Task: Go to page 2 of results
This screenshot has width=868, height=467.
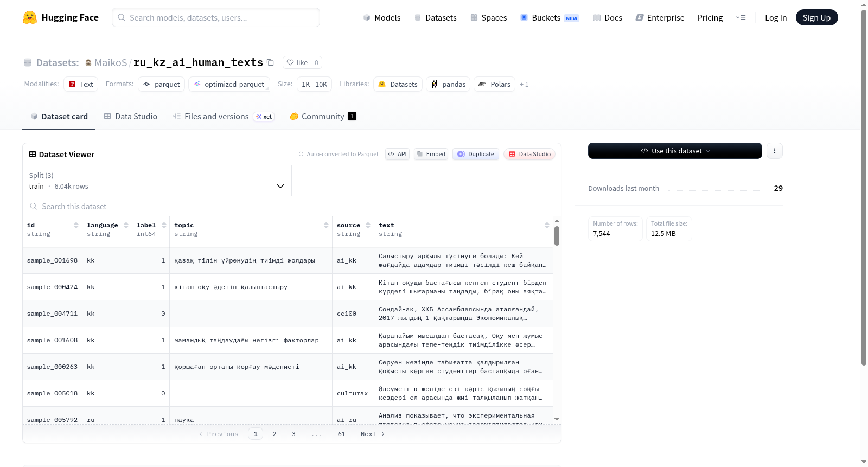Action: pyautogui.click(x=275, y=434)
